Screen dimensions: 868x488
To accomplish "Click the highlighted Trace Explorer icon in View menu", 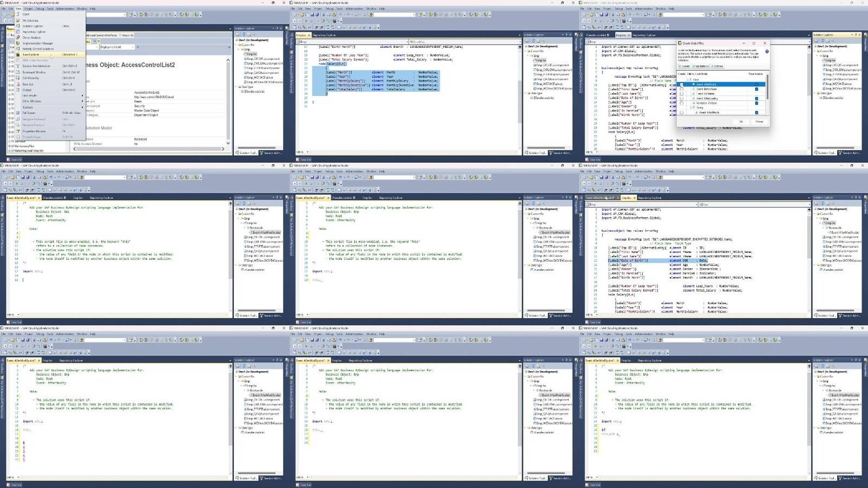I will pos(18,55).
